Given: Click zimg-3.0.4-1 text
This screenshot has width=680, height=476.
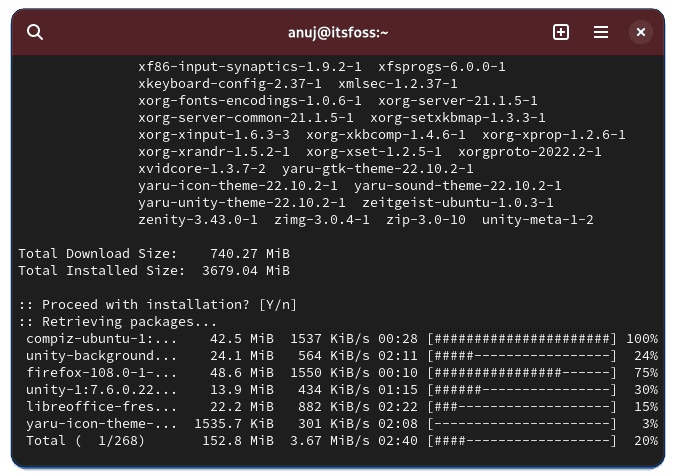Looking at the screenshot, I should tap(322, 219).
